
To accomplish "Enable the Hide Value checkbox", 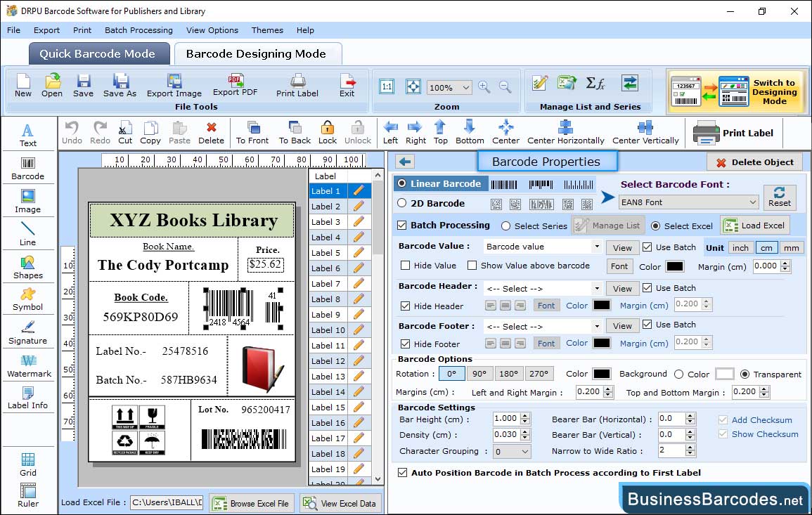I will tap(406, 266).
